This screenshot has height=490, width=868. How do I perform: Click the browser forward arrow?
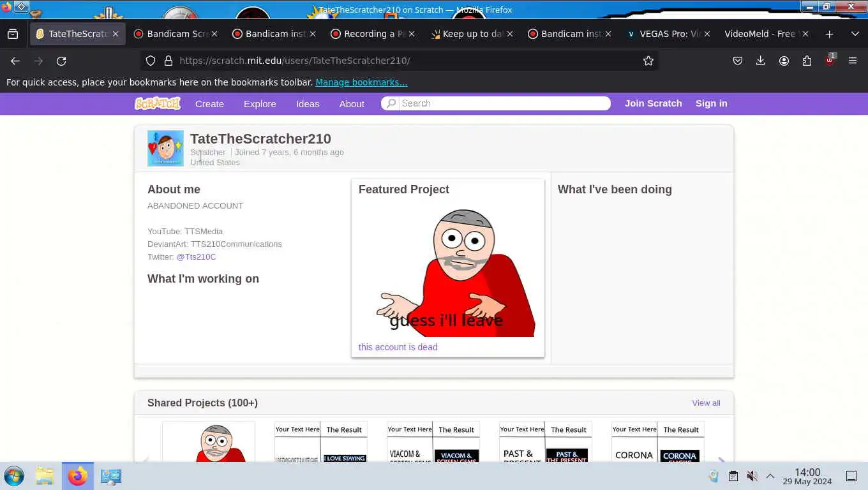[38, 61]
